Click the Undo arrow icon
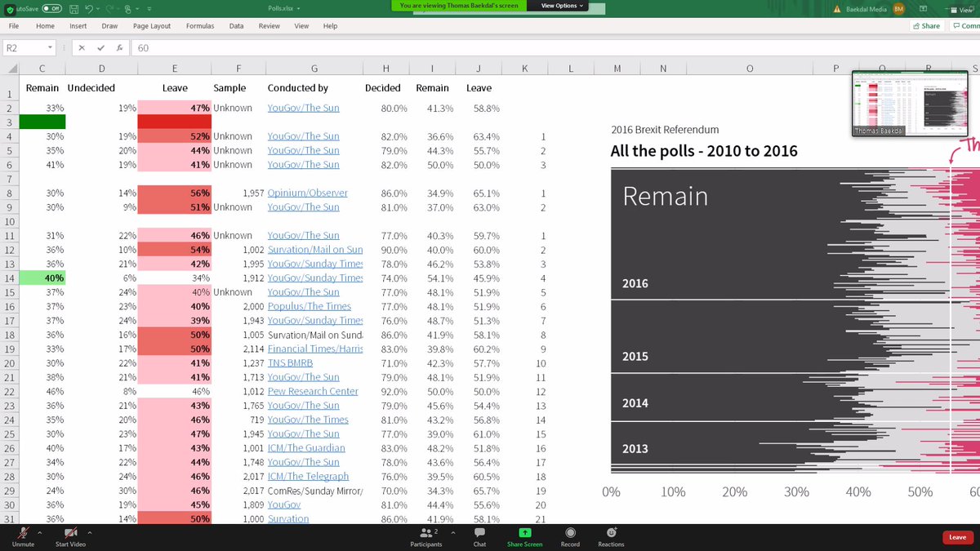Screen dimensions: 980x551 pos(89,9)
